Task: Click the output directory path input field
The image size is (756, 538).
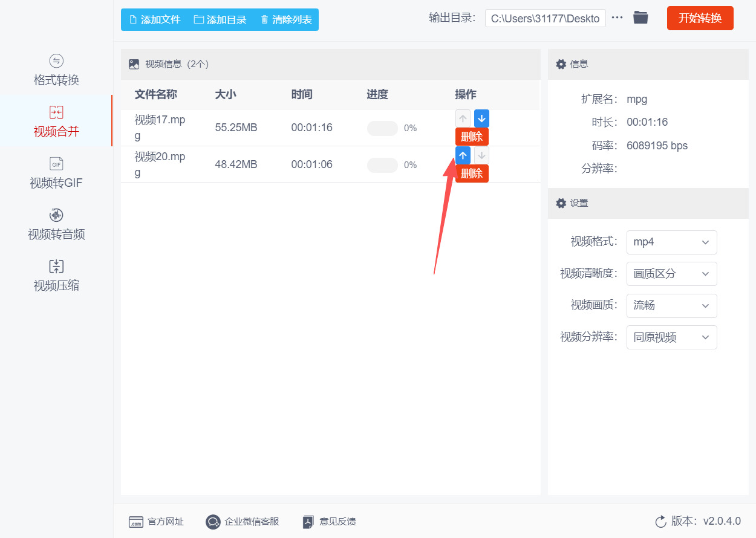Action: pos(544,18)
